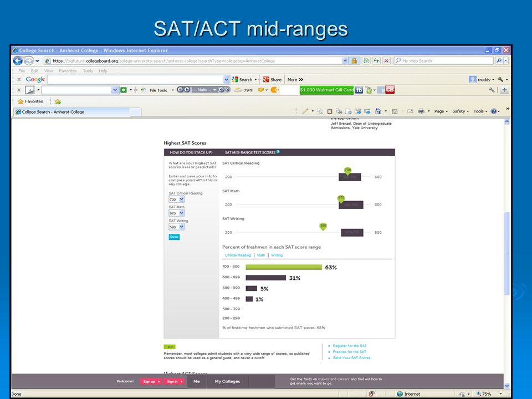Screen dimensions: 532x399
Task: Click the plus icon at toolbar's right end
Action: [x=504, y=90]
